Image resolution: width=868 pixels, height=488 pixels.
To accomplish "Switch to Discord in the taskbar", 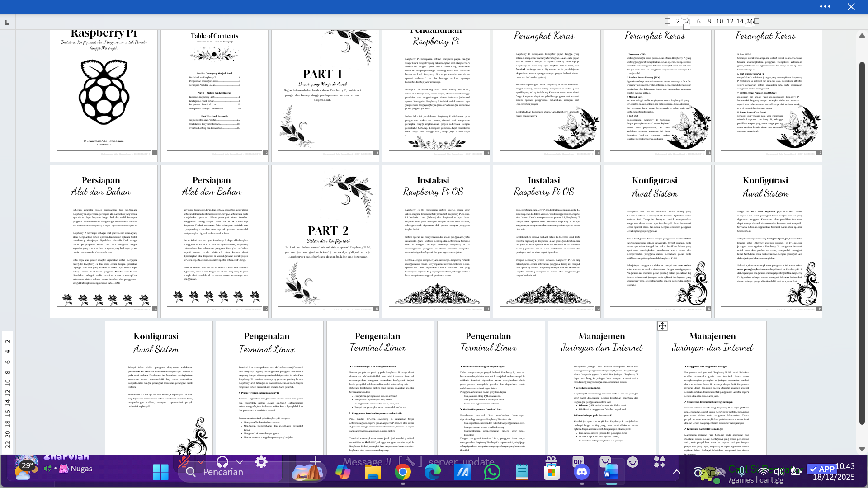I will click(581, 472).
